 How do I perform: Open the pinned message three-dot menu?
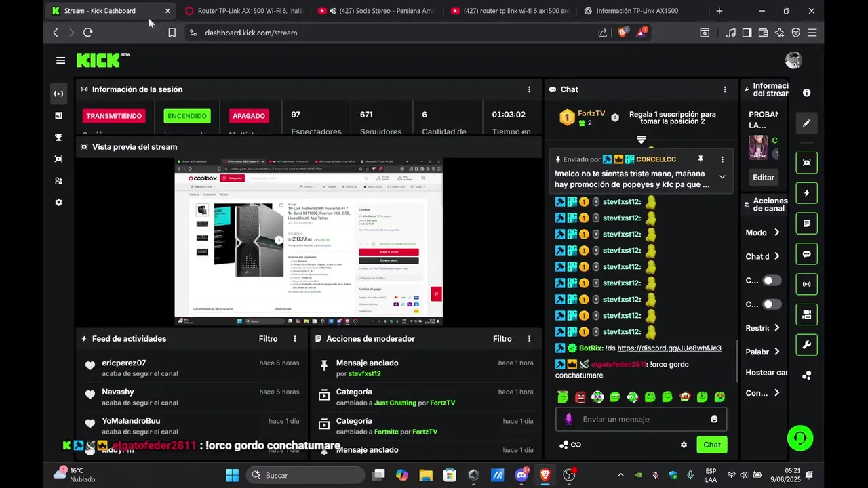tap(722, 159)
